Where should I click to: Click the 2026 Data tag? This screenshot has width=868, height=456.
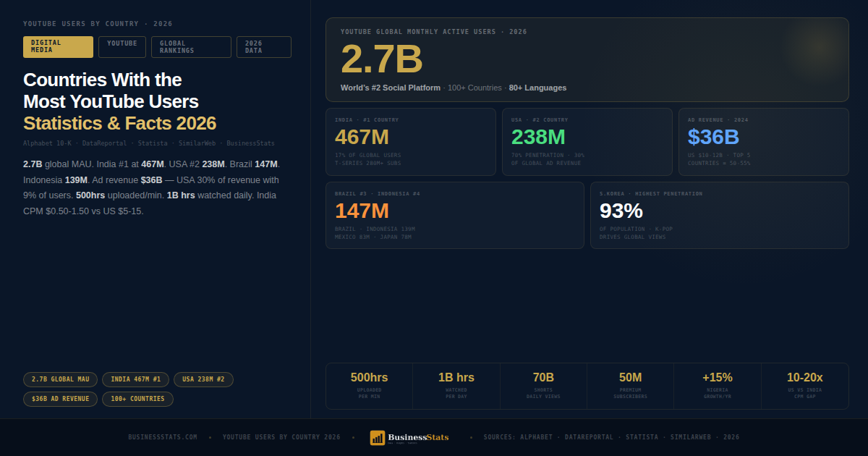(x=263, y=47)
